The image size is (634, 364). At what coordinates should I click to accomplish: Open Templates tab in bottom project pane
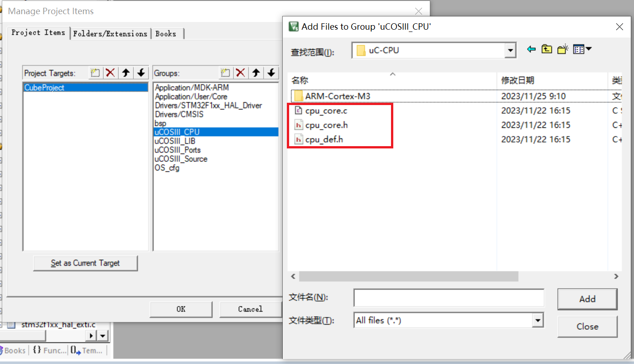(x=87, y=350)
